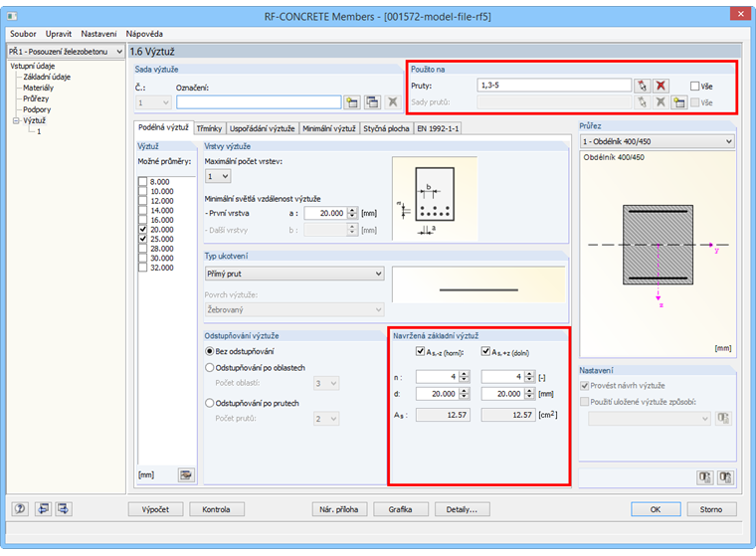756x556 pixels.
Task: Edit possible diameters list icon
Action: (x=186, y=475)
